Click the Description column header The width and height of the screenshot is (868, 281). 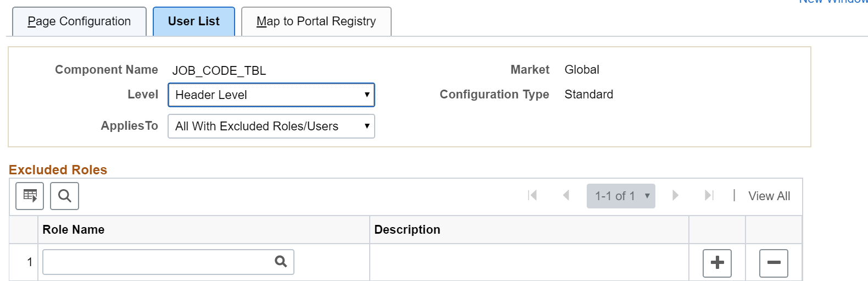coord(407,229)
